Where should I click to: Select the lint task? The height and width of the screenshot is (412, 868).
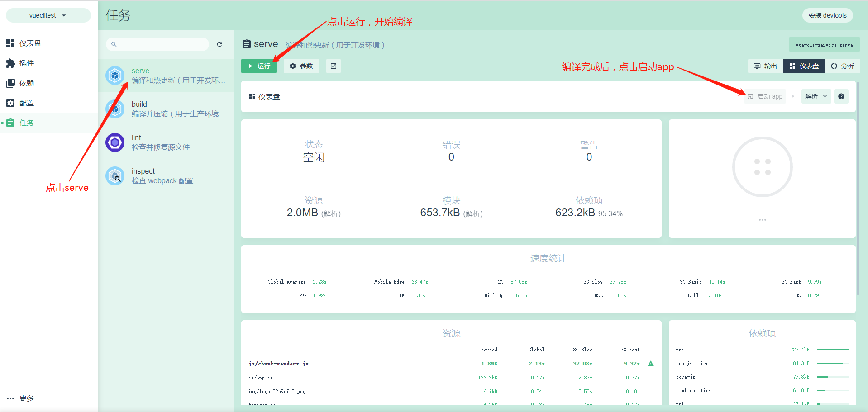tap(166, 142)
